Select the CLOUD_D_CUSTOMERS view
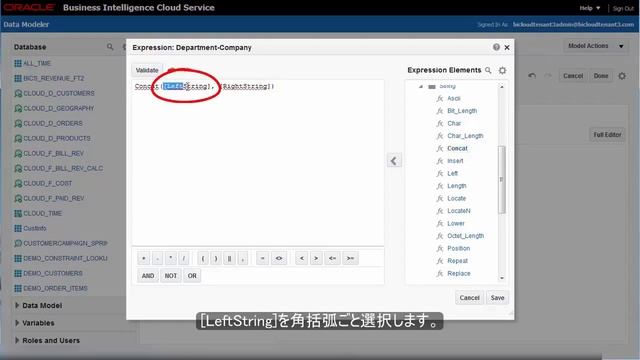This screenshot has height=360, width=640. tap(58, 93)
